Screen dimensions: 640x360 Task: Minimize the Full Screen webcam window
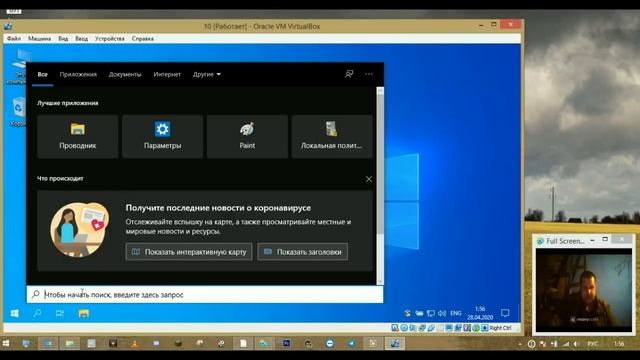(x=593, y=240)
